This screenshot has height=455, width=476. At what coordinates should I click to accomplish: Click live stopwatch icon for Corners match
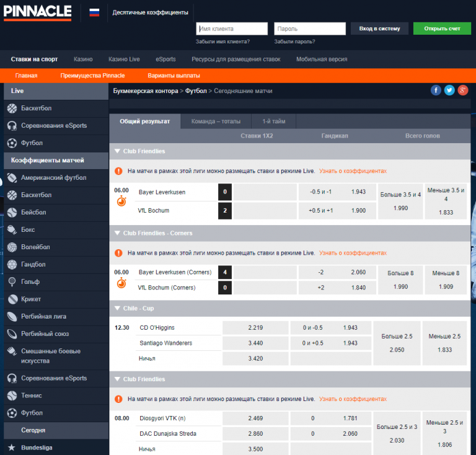[x=121, y=283]
